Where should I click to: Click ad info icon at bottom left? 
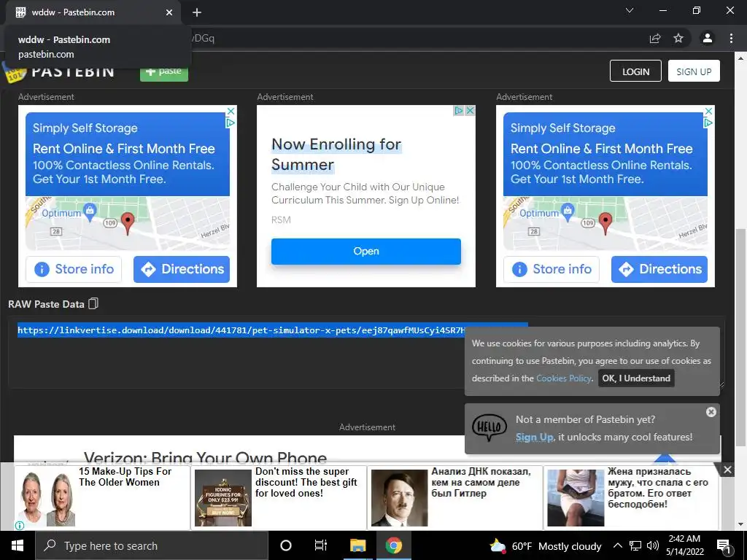click(x=20, y=526)
